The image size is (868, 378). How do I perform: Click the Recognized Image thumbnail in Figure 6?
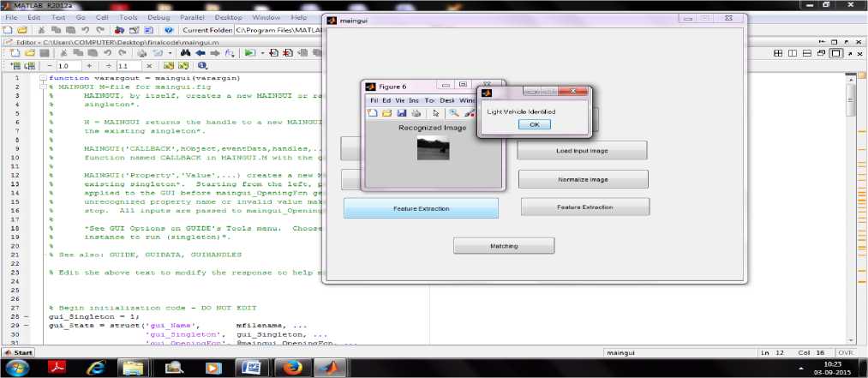pos(433,148)
